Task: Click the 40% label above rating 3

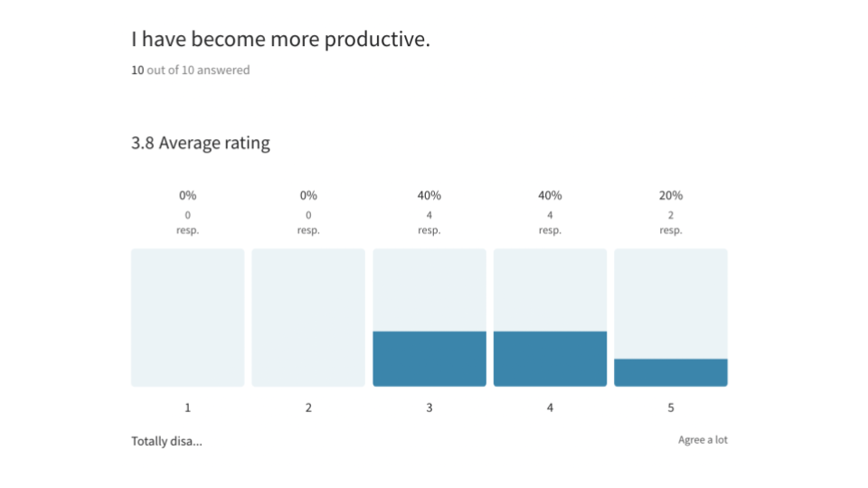Action: tap(429, 195)
